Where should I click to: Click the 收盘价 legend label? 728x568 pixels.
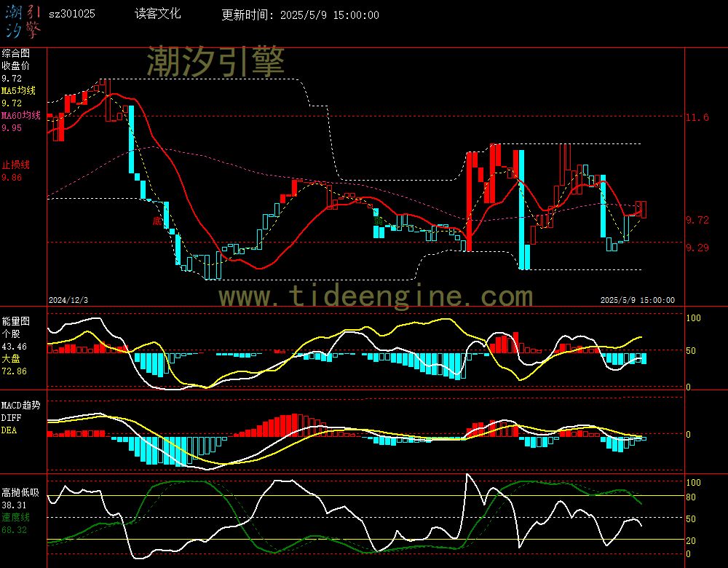16,66
